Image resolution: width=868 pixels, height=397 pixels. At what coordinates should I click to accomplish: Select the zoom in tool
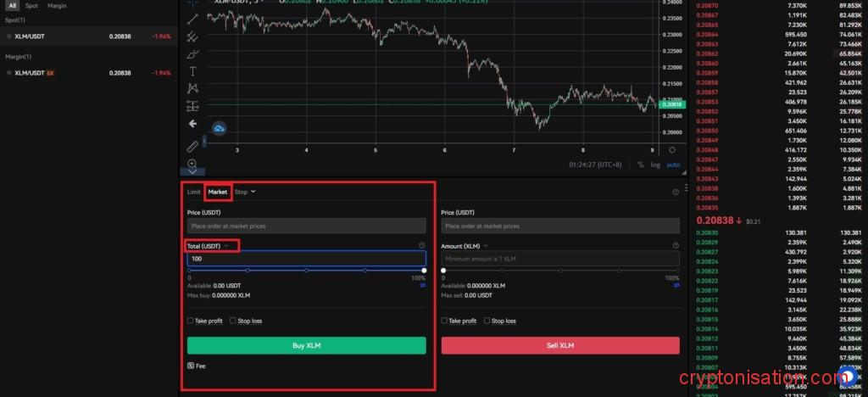coord(192,164)
